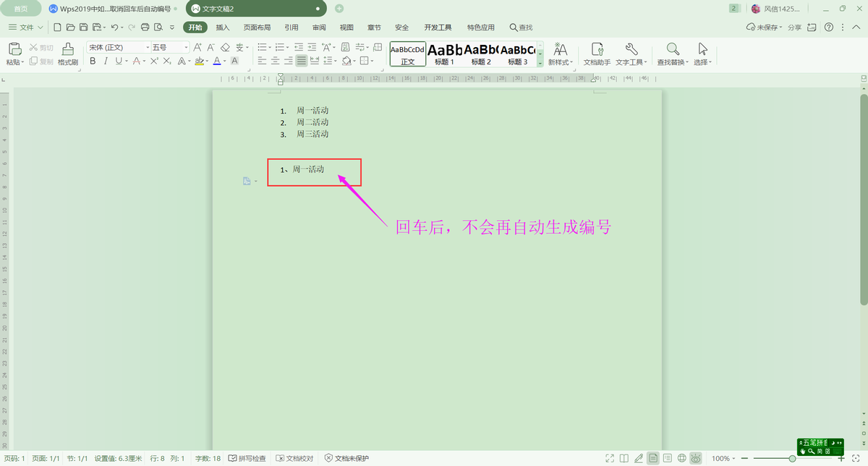
Task: Click the help question mark icon
Action: click(x=829, y=27)
